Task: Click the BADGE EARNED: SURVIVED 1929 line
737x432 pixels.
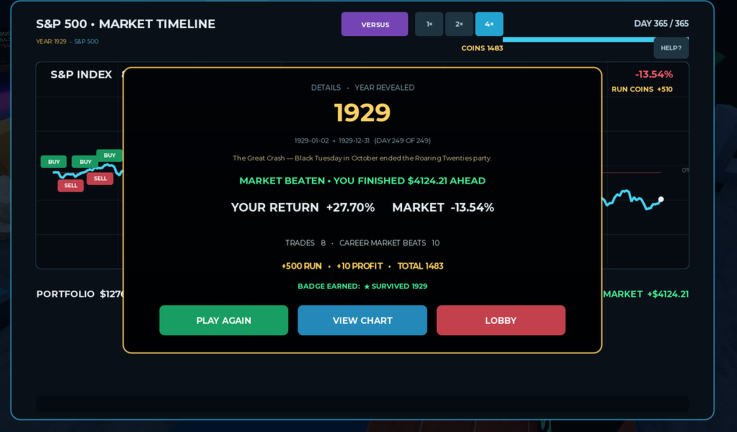Action: pyautogui.click(x=362, y=286)
